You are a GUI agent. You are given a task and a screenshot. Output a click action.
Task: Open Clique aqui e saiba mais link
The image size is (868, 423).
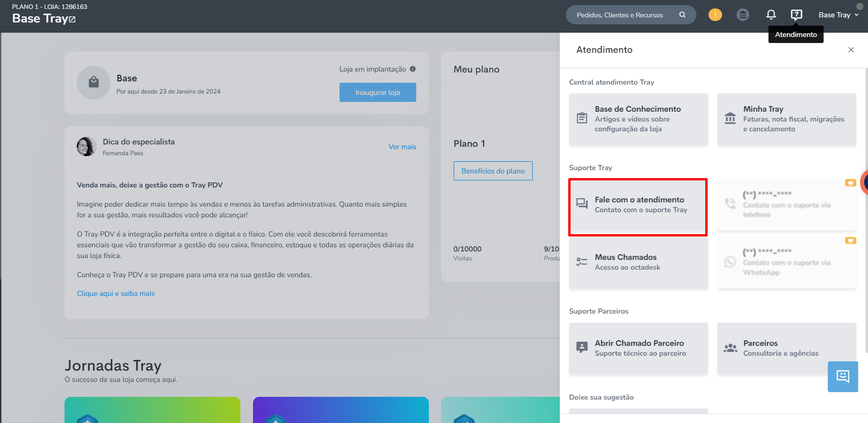[x=116, y=294]
